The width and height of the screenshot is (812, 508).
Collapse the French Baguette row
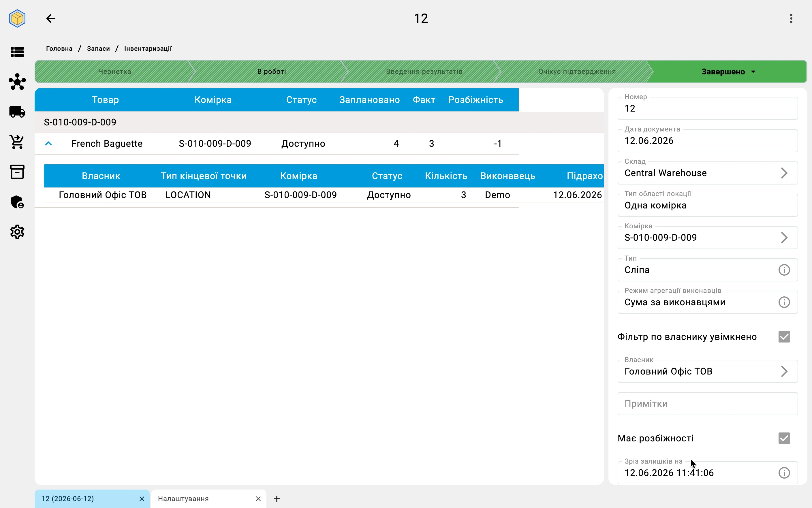(x=48, y=144)
